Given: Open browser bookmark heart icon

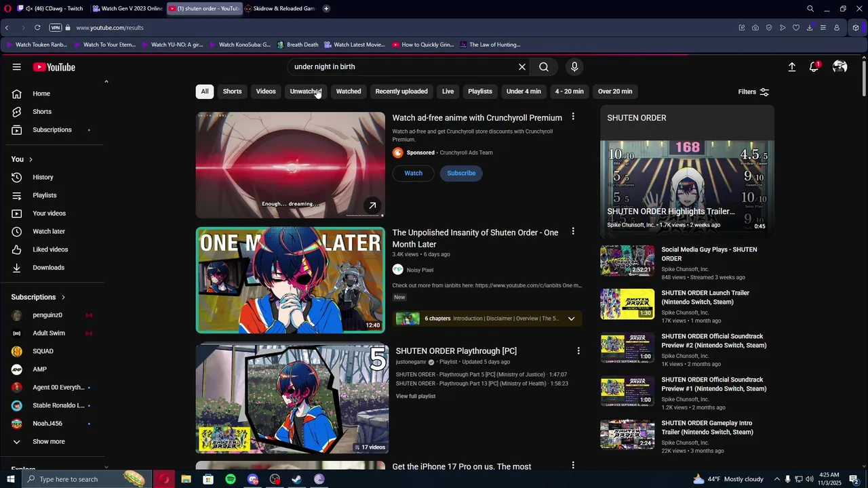Looking at the screenshot, I should [x=796, y=28].
